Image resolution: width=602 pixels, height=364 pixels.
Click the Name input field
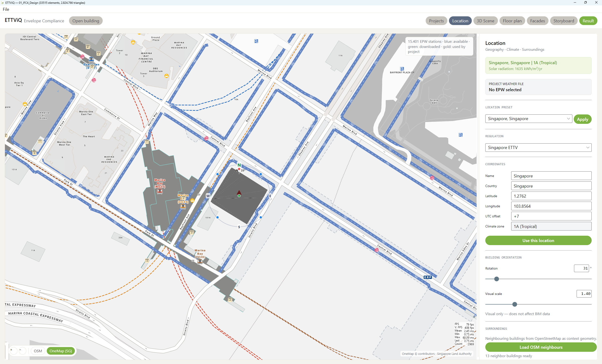tap(551, 176)
